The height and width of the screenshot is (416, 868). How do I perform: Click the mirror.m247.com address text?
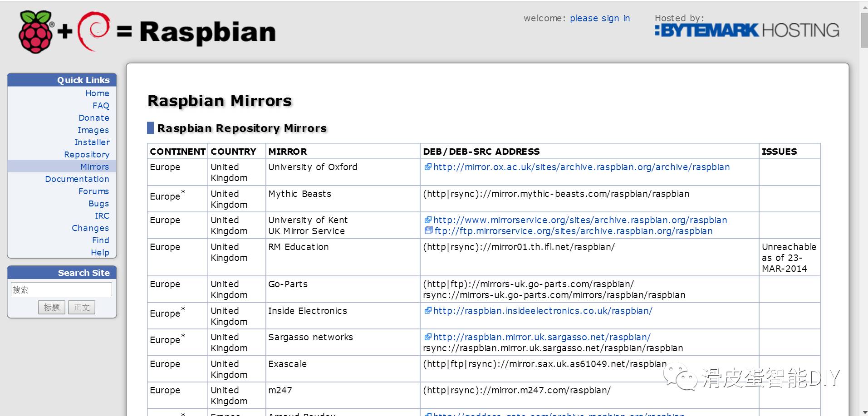[x=516, y=390]
